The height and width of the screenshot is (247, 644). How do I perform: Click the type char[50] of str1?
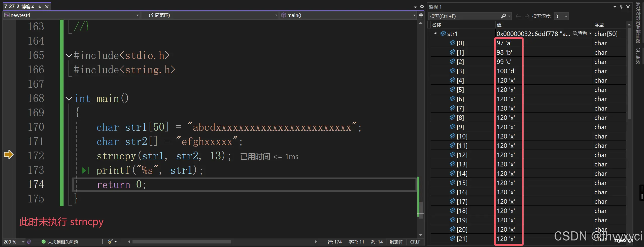[x=606, y=34]
